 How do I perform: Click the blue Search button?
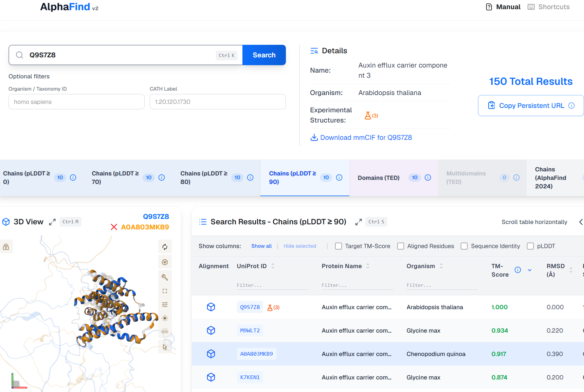(x=264, y=55)
